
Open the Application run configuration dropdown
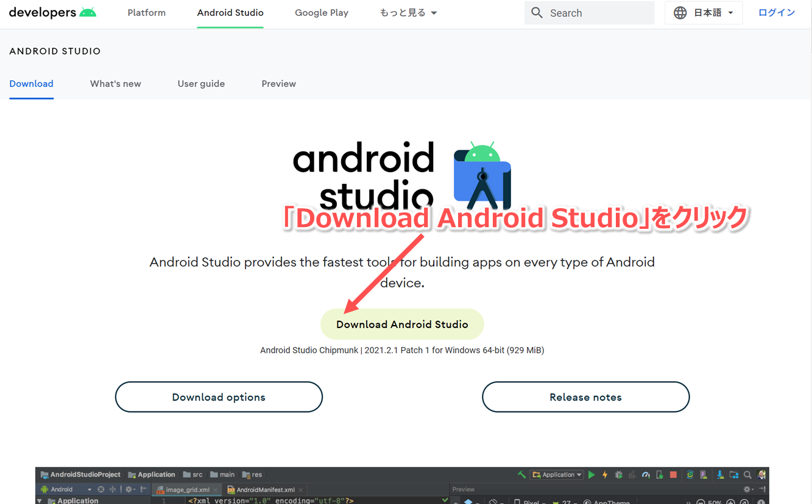point(556,474)
